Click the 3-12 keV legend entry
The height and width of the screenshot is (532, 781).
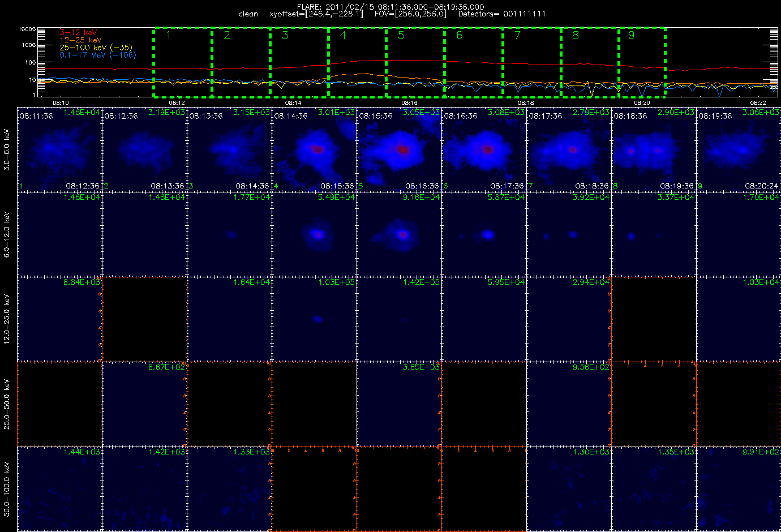[x=78, y=33]
